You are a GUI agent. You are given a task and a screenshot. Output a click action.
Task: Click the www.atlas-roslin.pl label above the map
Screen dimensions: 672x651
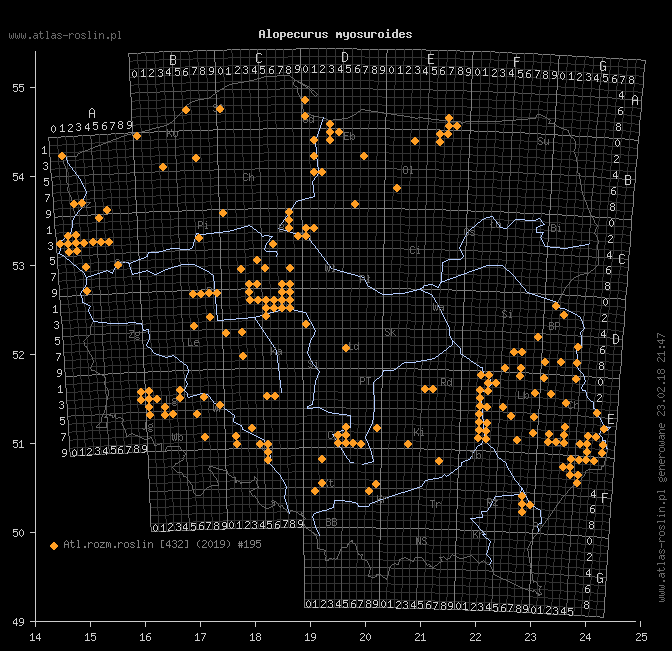[x=65, y=36]
